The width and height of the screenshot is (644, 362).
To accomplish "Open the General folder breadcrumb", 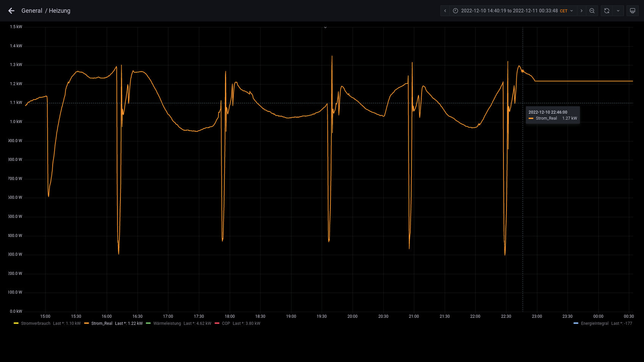I will 32,11.
